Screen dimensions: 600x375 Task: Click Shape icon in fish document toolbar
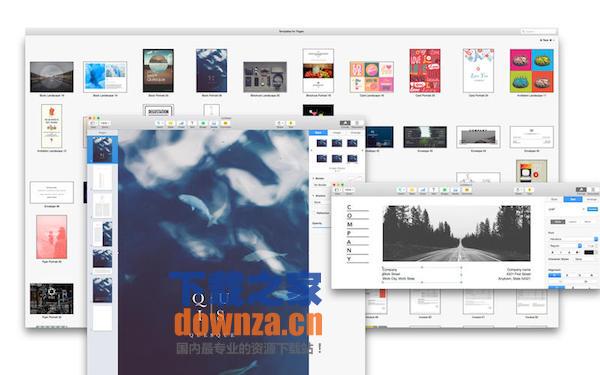coord(203,123)
